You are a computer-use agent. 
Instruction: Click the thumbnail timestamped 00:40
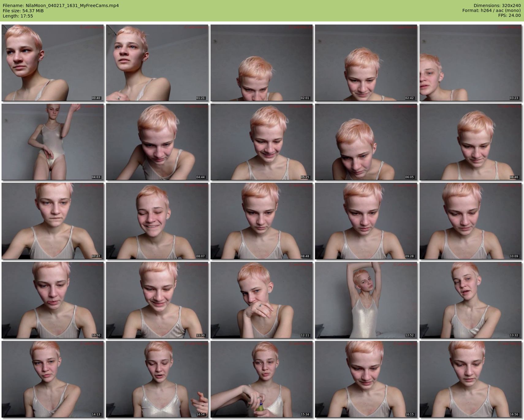coord(53,63)
